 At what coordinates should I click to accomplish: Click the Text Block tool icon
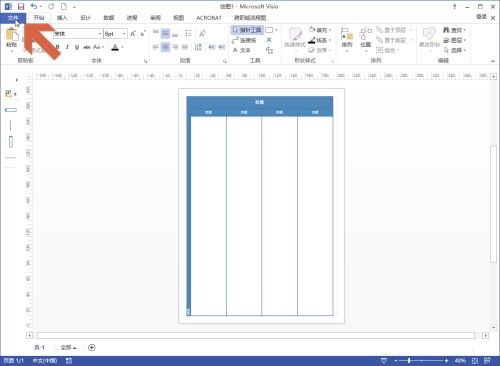(269, 50)
